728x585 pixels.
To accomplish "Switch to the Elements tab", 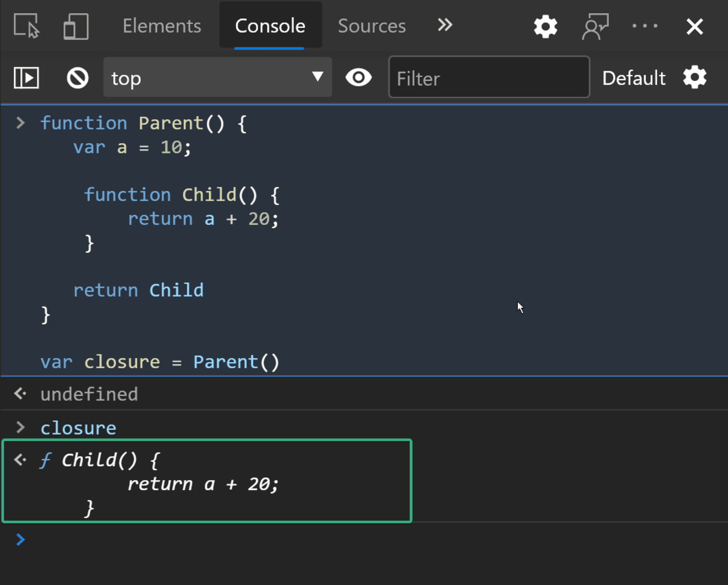I will 162,26.
